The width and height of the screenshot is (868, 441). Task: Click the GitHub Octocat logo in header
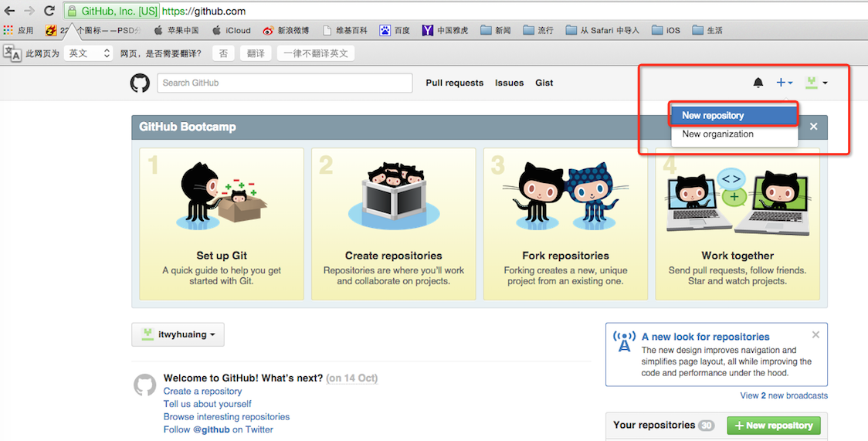(x=140, y=83)
